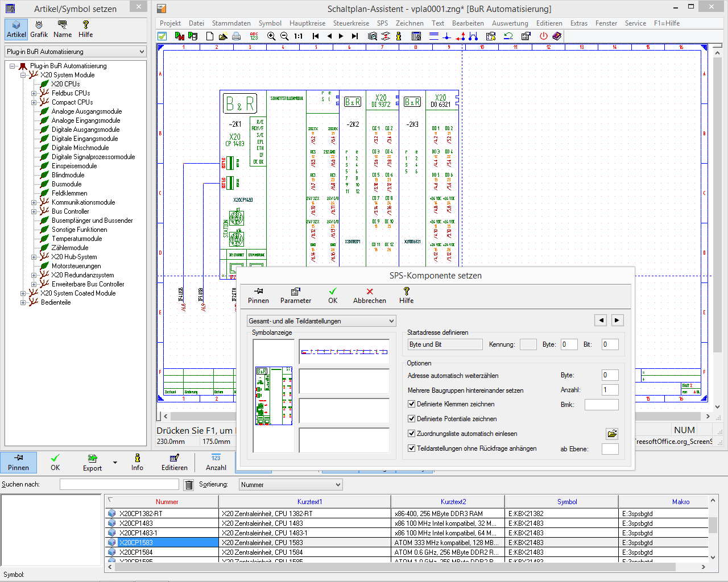Jump to first page arrow icon

(x=316, y=36)
